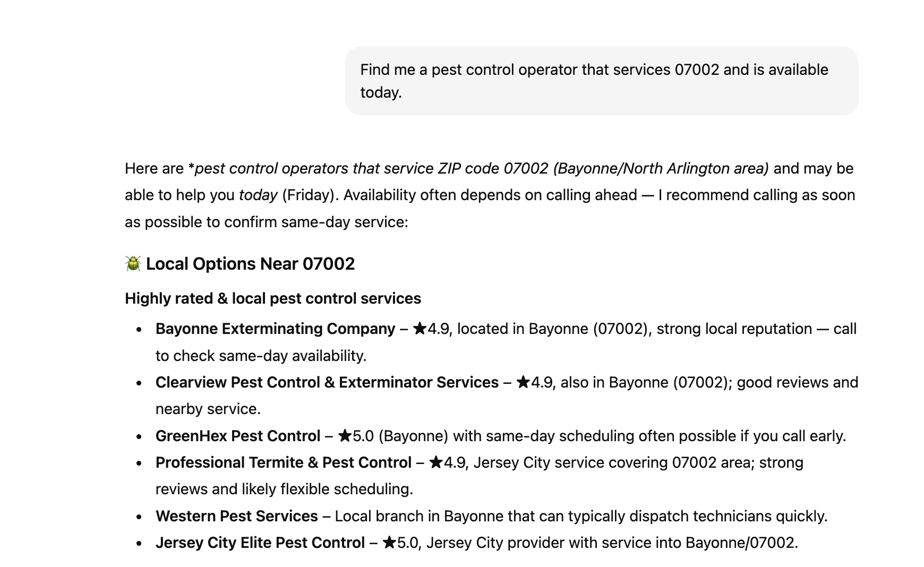Click the star for Professional Termite & Pest Control
This screenshot has width=924, height=567.
click(435, 462)
